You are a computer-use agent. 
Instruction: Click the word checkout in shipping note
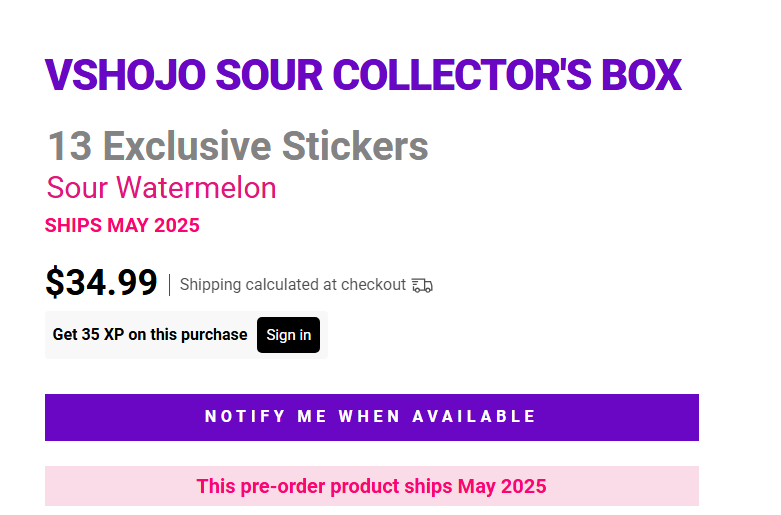point(374,285)
